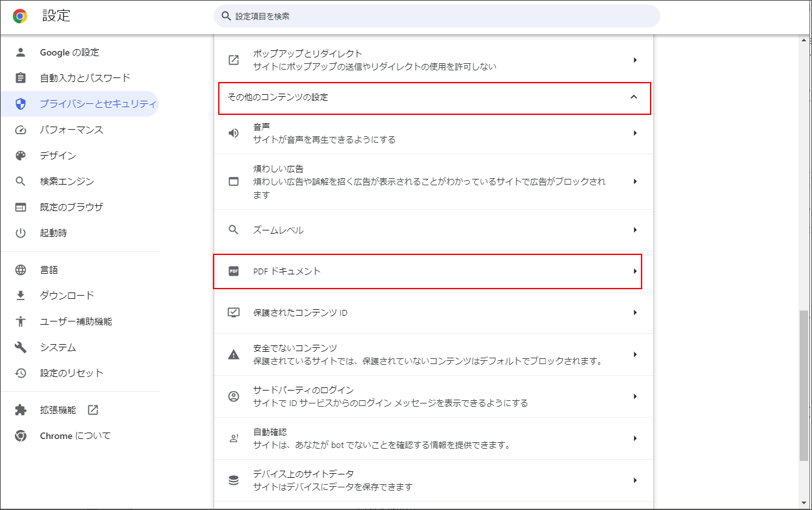812x510 pixels.
Task: Click the Chrome logo at top left
Action: (19, 16)
